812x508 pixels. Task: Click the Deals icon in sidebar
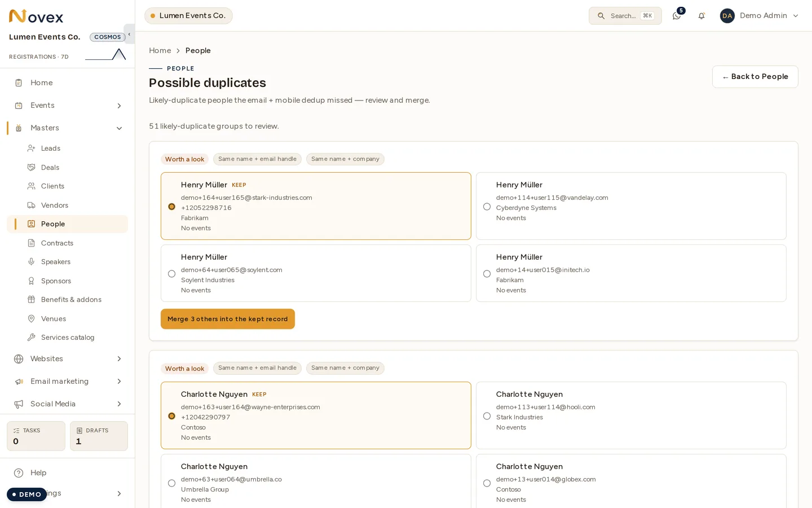pos(32,168)
